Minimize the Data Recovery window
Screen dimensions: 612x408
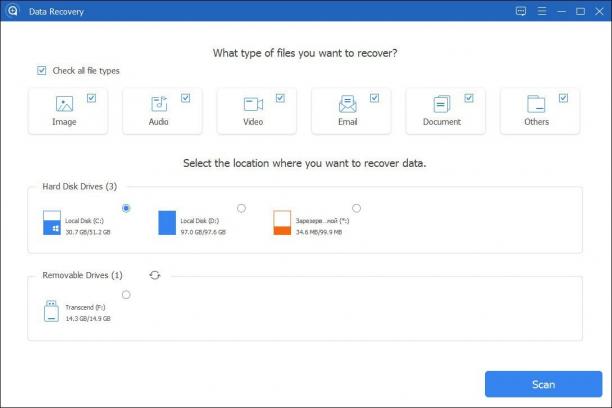[x=561, y=12]
